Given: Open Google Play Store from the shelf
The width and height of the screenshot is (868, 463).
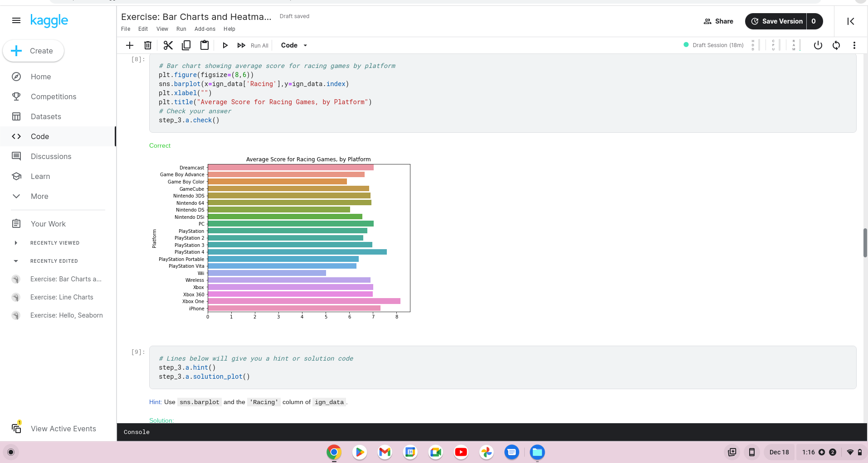Looking at the screenshot, I should (360, 452).
